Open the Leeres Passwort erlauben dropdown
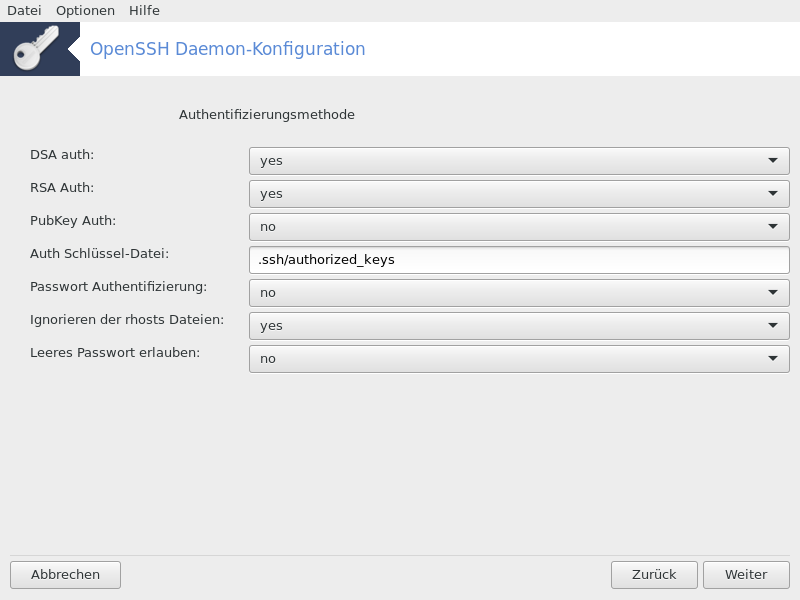800x600 pixels. tap(519, 359)
